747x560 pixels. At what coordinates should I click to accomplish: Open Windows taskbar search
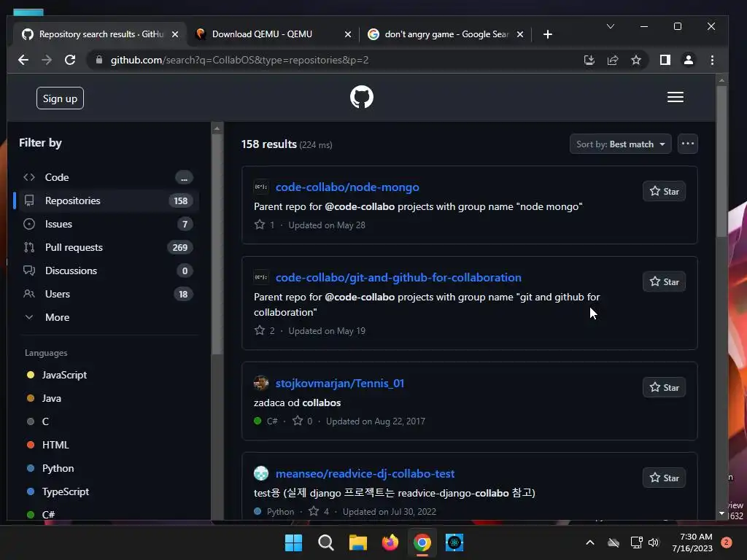coord(326,542)
